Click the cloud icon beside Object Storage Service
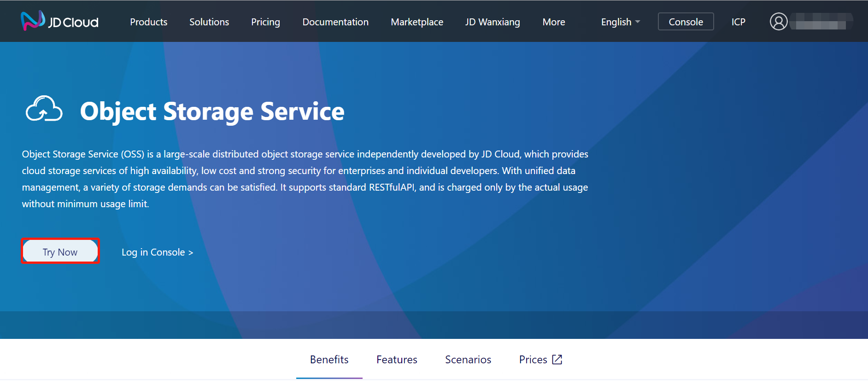 [x=44, y=109]
